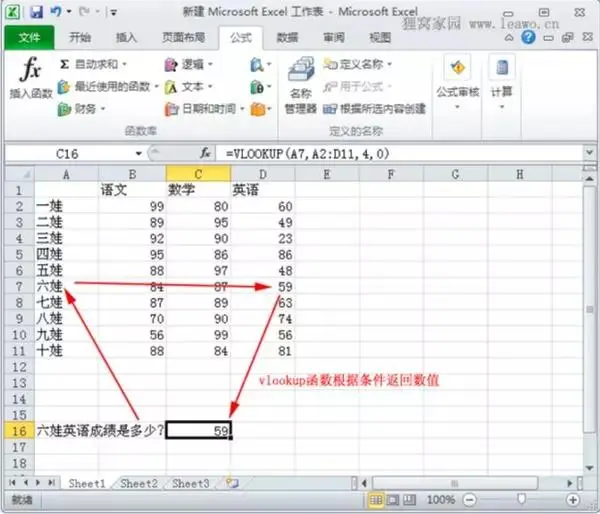This screenshot has height=514, width=600.
Task: Switch to the Home tab
Action: 80,38
